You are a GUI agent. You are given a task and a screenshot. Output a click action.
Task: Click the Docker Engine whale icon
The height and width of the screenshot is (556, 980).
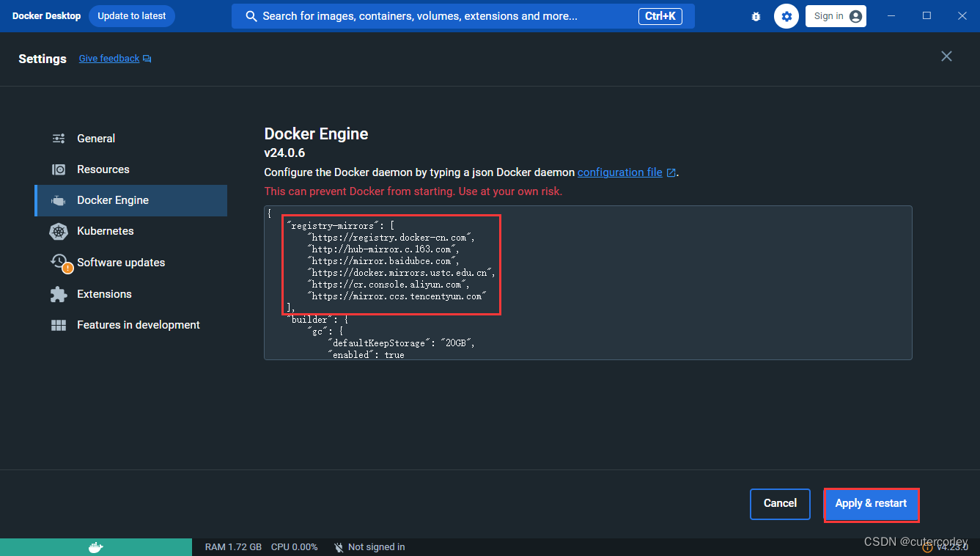tap(59, 200)
